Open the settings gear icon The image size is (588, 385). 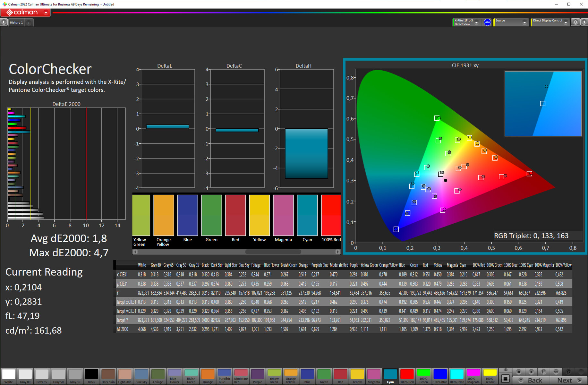tap(575, 22)
